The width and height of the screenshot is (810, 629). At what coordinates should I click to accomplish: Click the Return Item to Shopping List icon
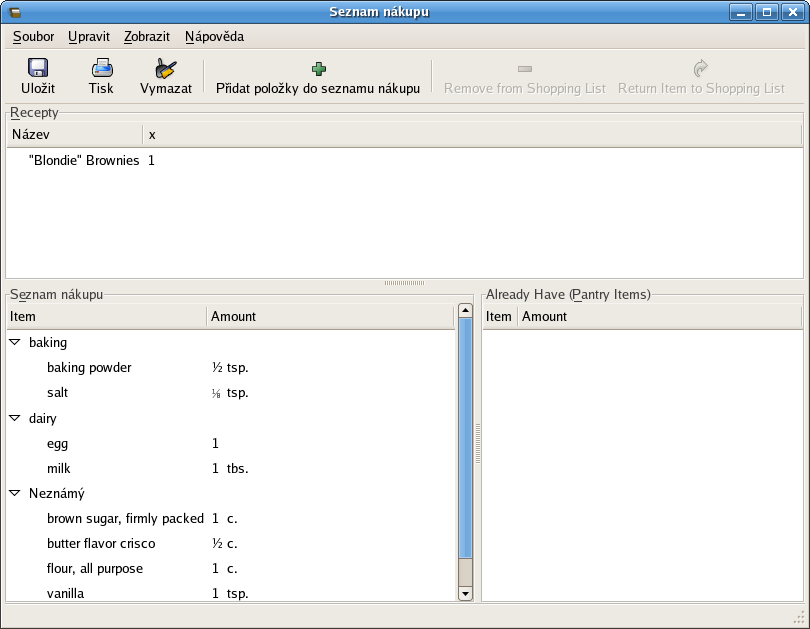click(701, 69)
